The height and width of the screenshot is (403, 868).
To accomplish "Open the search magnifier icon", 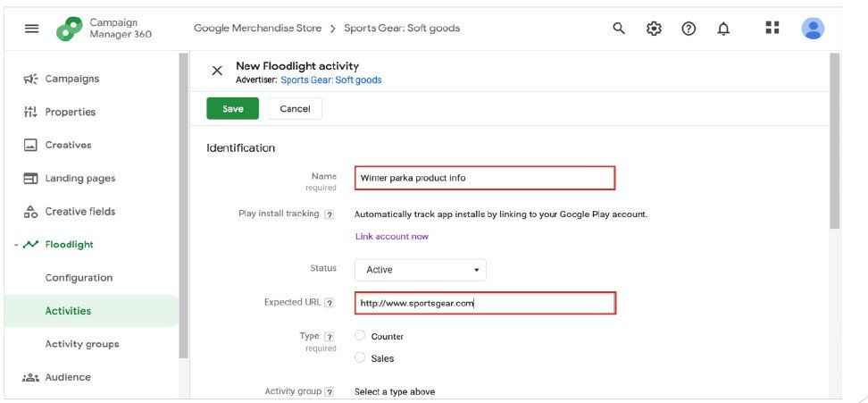I will (x=619, y=29).
